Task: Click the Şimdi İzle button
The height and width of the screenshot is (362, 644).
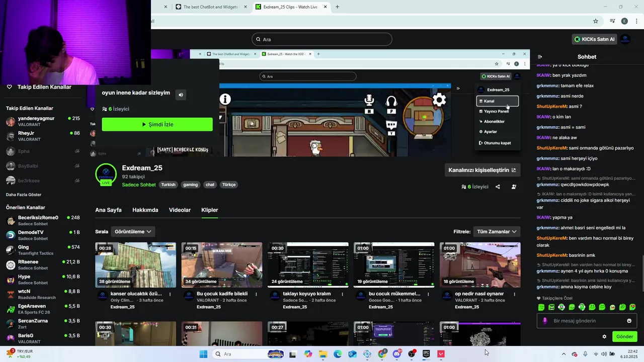Action: click(x=157, y=124)
